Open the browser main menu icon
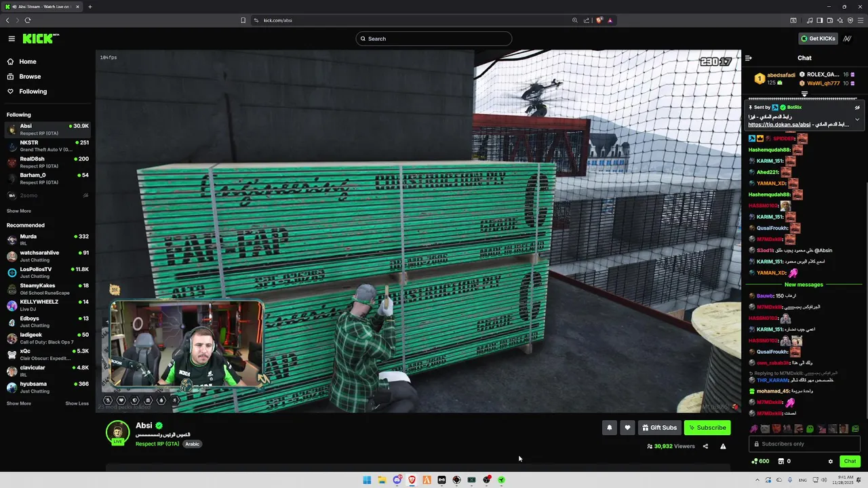Image resolution: width=868 pixels, height=488 pixels. point(860,20)
